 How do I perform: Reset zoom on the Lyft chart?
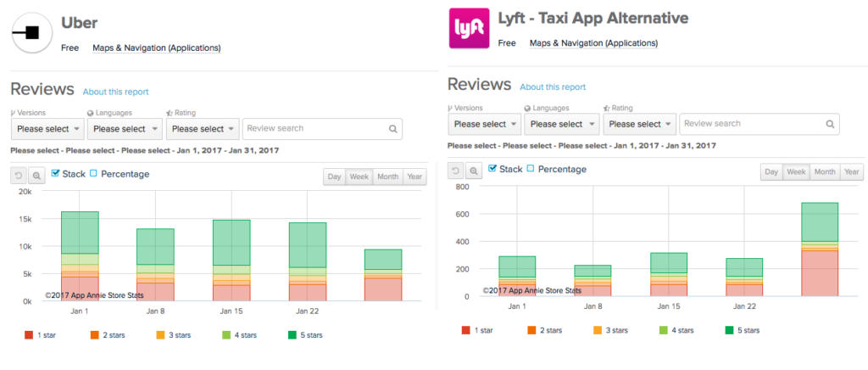(455, 171)
